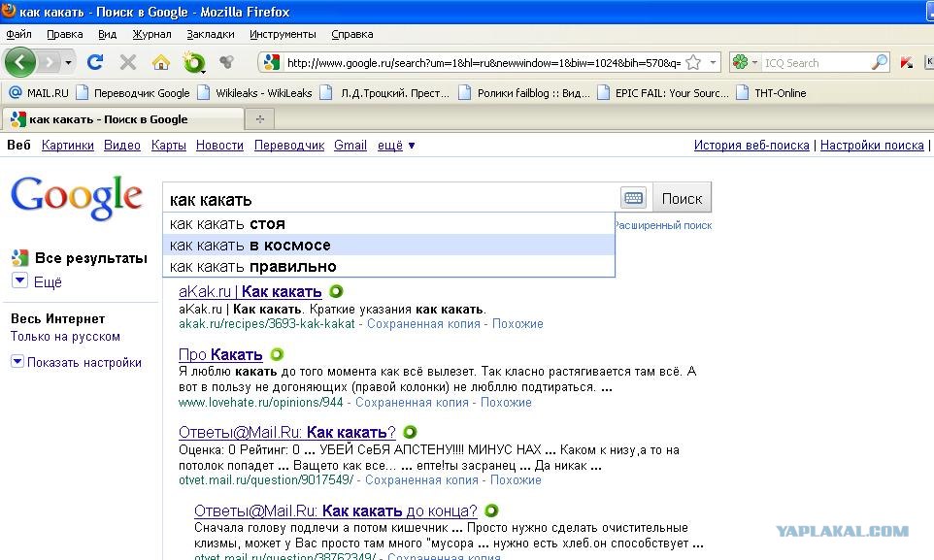This screenshot has width=934, height=560.
Task: Open Расширенный поиск link
Action: [x=663, y=225]
